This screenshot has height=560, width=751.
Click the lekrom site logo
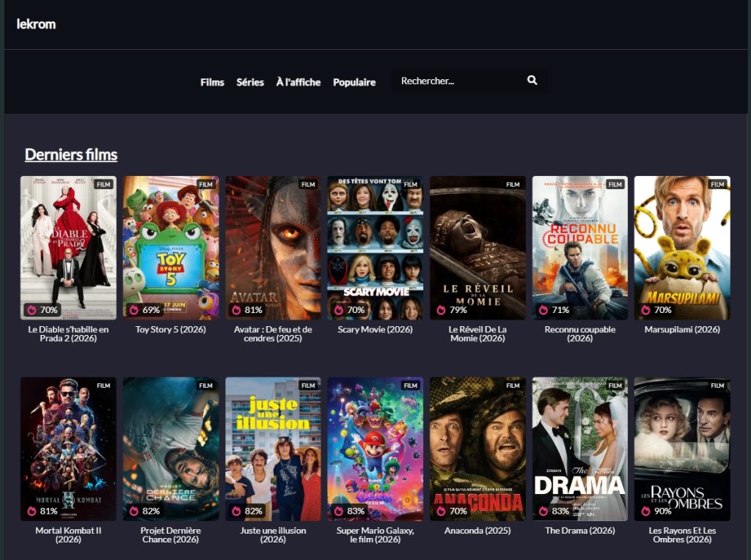(x=36, y=24)
